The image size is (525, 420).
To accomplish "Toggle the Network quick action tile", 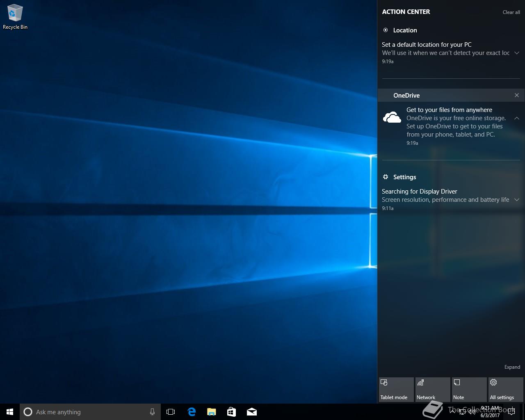I will 433,390.
